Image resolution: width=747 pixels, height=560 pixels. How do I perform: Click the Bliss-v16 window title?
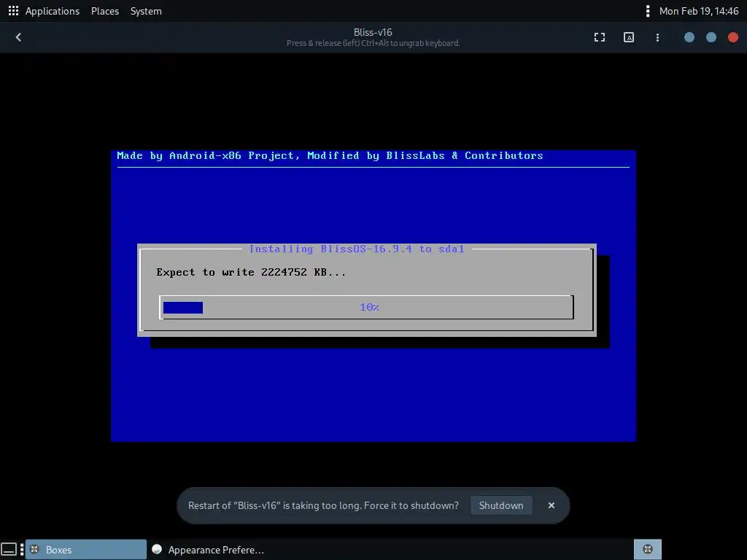point(373,32)
